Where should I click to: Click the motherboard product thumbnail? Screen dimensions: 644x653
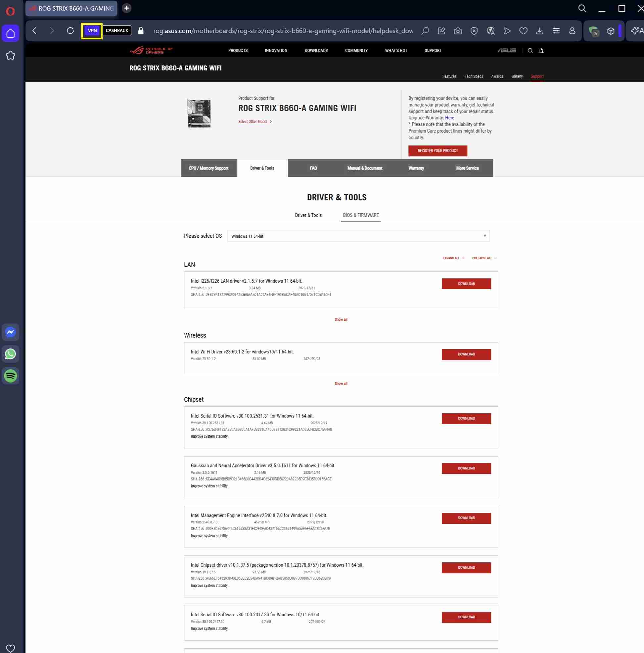(199, 113)
